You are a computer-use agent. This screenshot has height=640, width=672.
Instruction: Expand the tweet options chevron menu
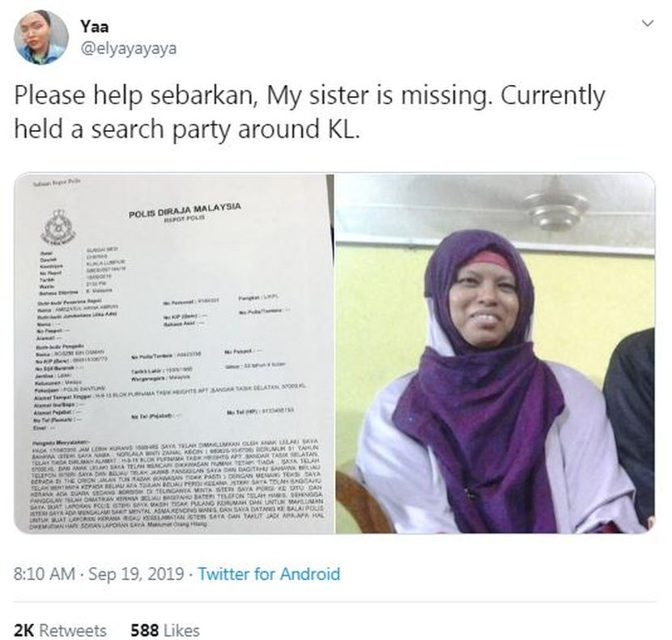[x=648, y=23]
